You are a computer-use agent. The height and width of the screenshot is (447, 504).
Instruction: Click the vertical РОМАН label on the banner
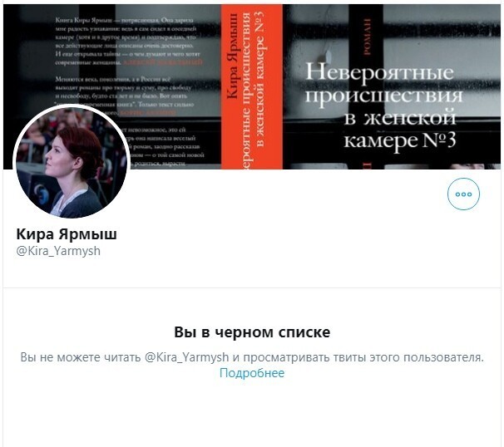tap(367, 37)
